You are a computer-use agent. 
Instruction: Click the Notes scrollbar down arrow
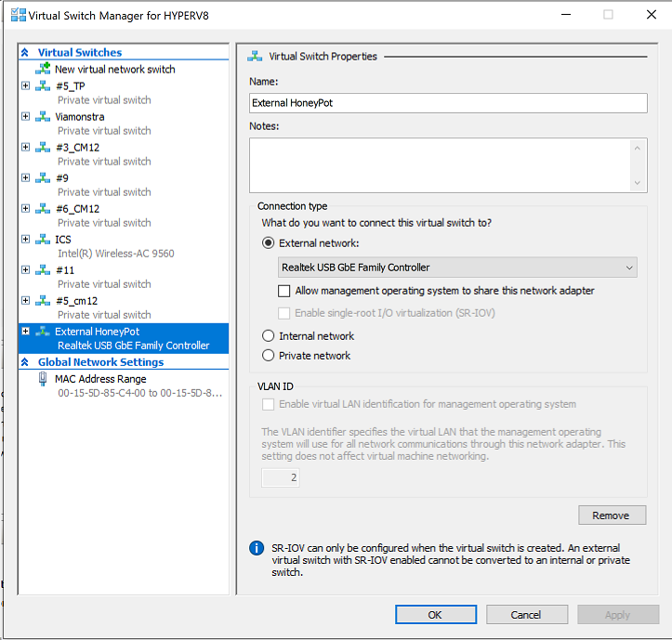click(x=638, y=182)
